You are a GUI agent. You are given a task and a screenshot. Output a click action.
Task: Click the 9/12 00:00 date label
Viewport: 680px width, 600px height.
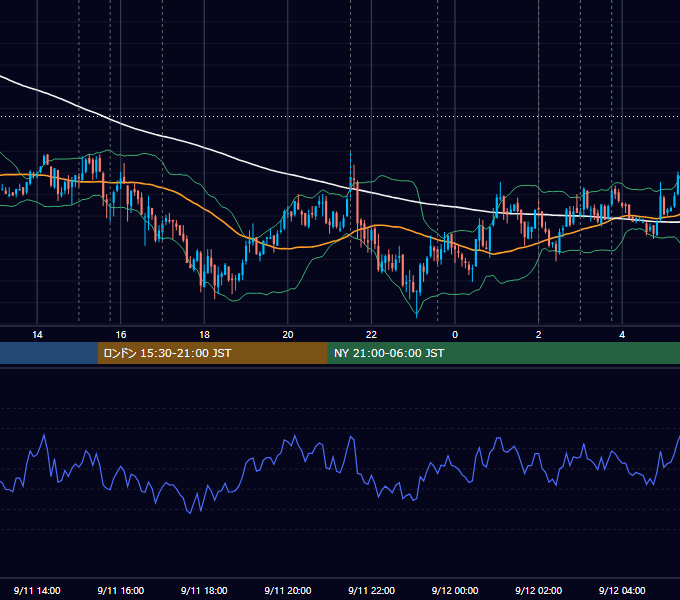[455, 590]
